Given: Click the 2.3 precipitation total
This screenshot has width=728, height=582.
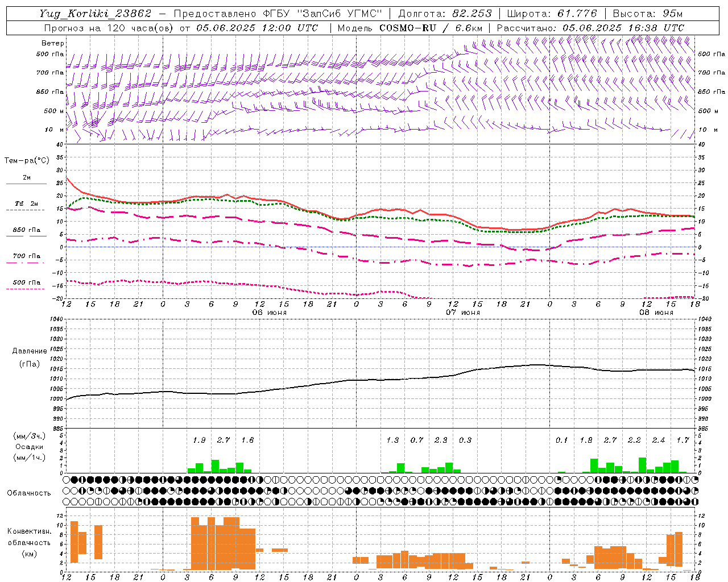Looking at the screenshot, I should (x=441, y=440).
